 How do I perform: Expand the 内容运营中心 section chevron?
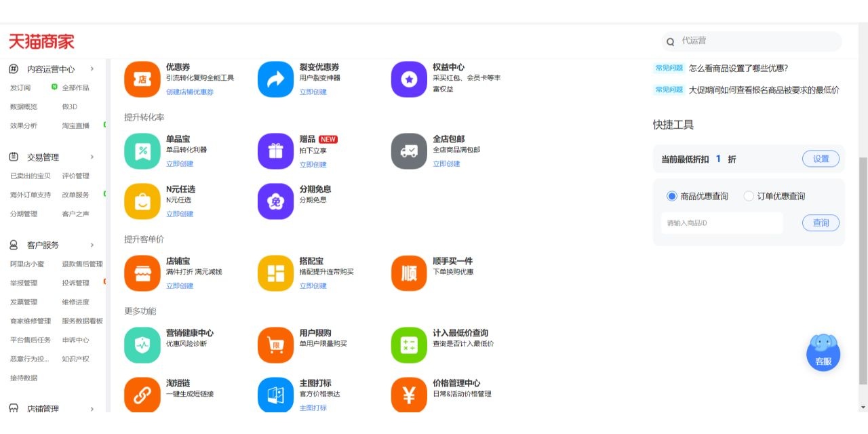(92, 68)
